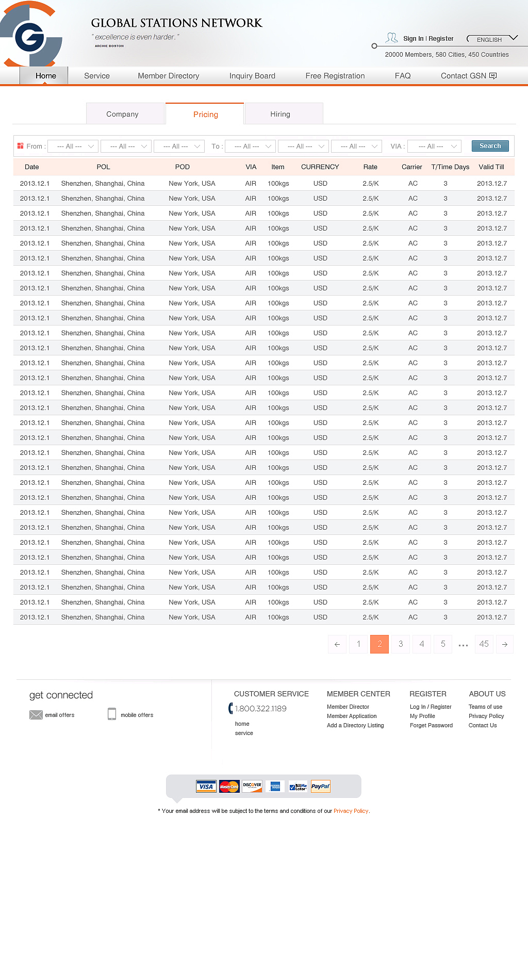The image size is (528, 980).
Task: Open Member Directory menu item
Action: coord(169,76)
